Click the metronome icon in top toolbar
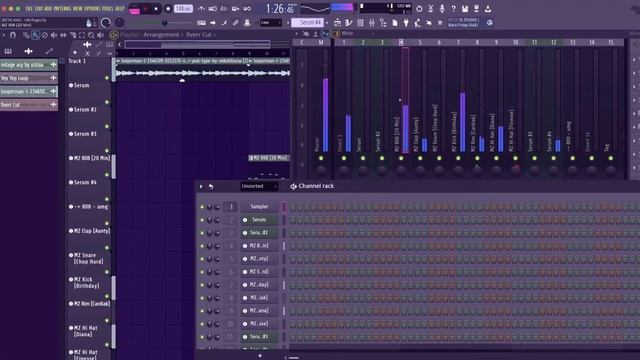640x360 pixels. [202, 9]
